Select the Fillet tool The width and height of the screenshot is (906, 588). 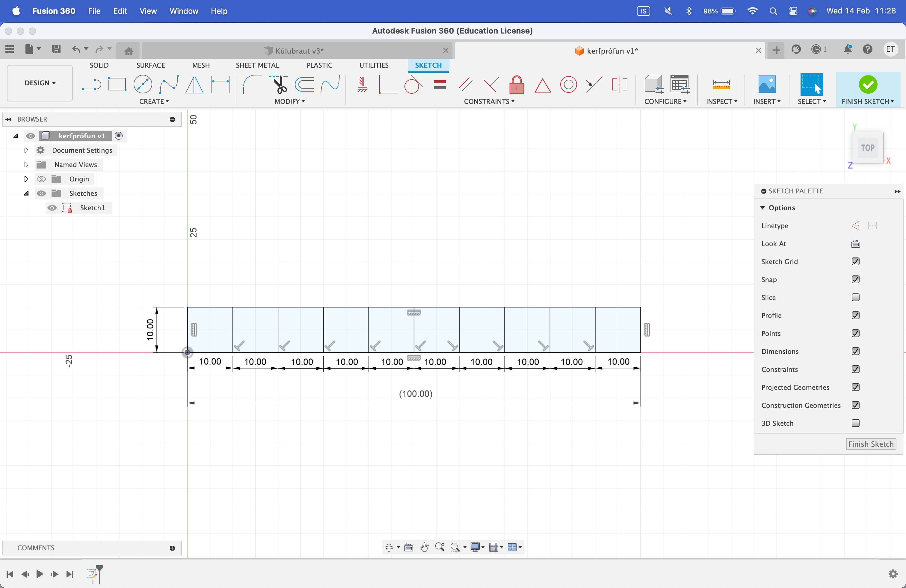pos(253,84)
